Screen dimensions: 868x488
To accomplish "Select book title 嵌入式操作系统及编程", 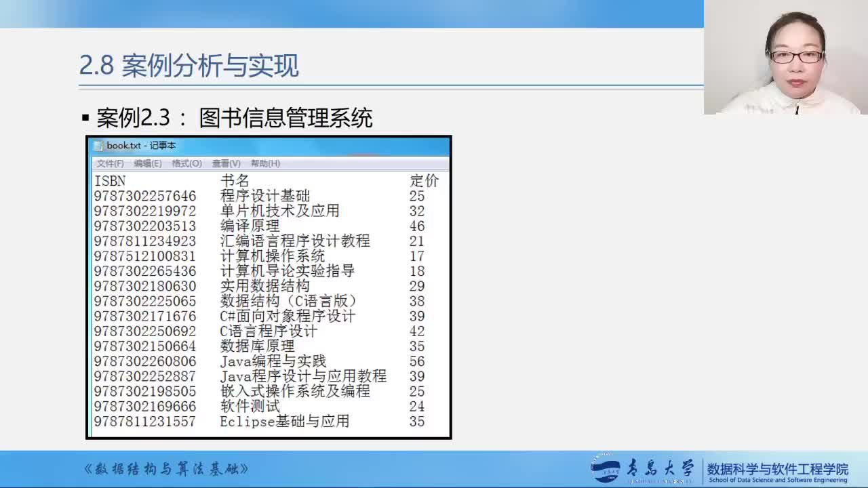I will tap(295, 392).
